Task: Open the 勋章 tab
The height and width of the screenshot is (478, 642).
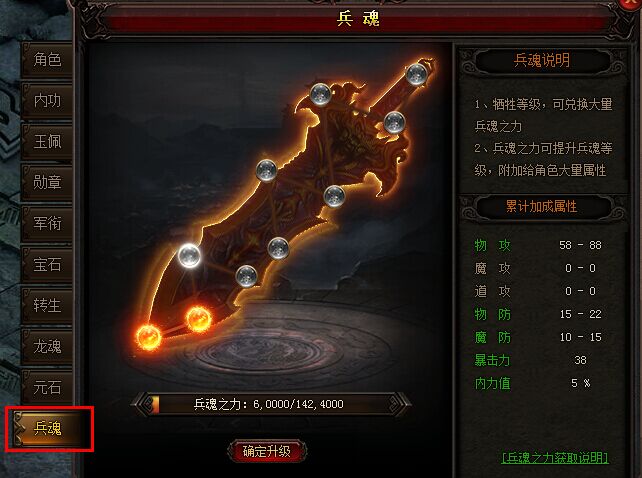Action: 47,183
